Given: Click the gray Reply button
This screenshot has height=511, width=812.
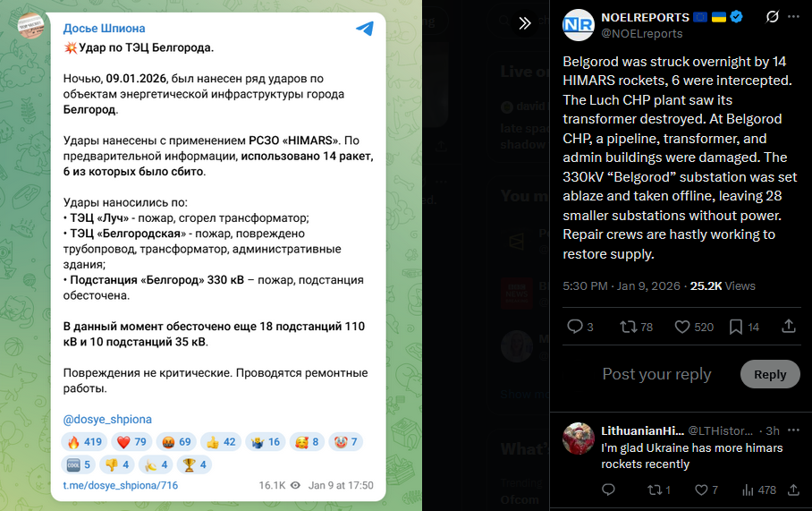Looking at the screenshot, I should point(770,374).
